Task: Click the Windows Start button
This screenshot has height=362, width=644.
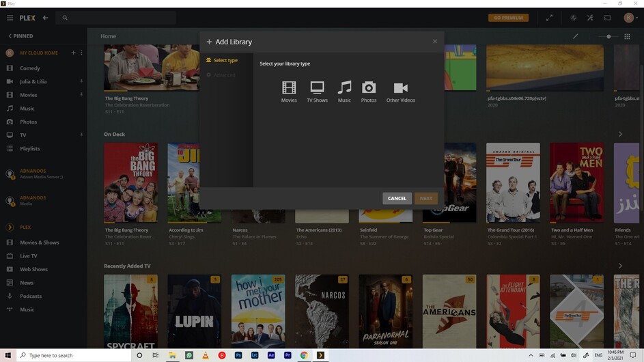Action: click(x=8, y=355)
